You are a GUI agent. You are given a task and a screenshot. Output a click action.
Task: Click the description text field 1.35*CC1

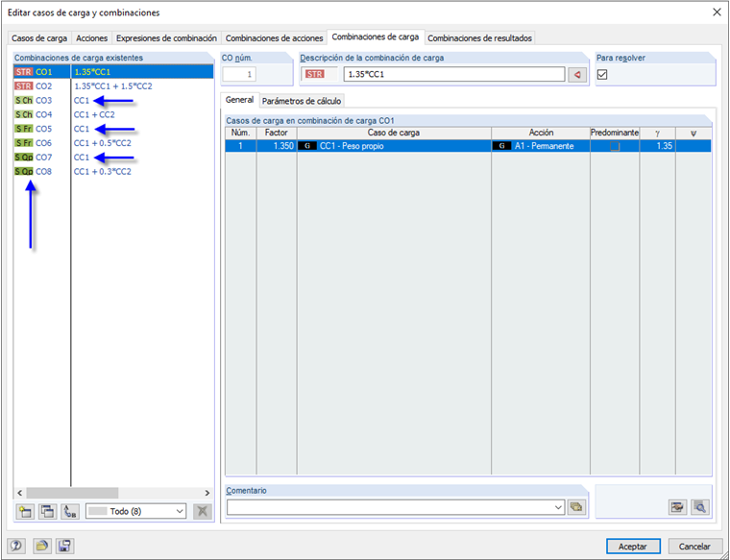pyautogui.click(x=454, y=75)
